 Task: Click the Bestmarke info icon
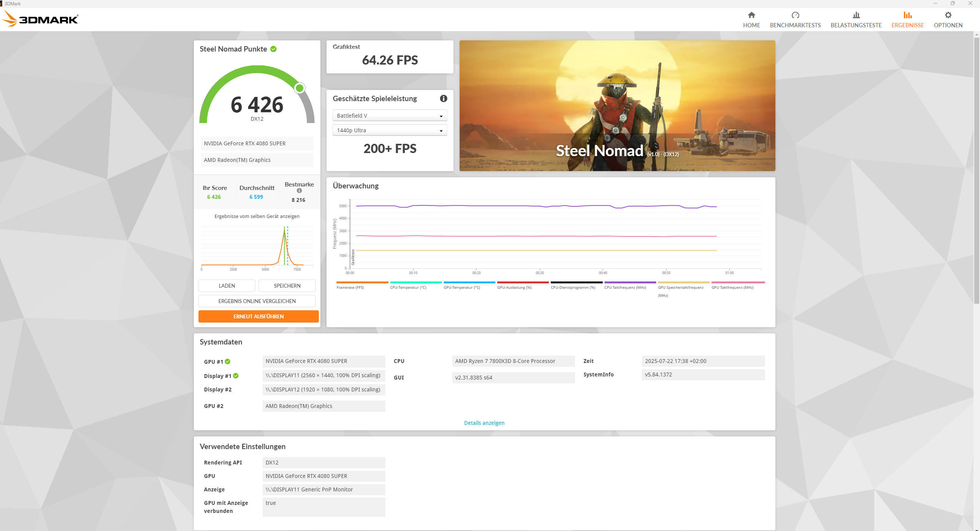(x=299, y=191)
